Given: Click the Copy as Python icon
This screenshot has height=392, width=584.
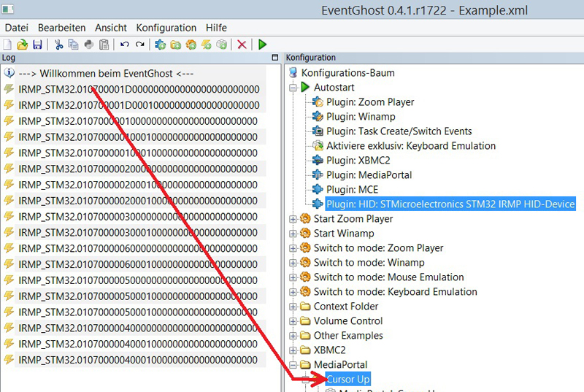Looking at the screenshot, I should coord(88,45).
